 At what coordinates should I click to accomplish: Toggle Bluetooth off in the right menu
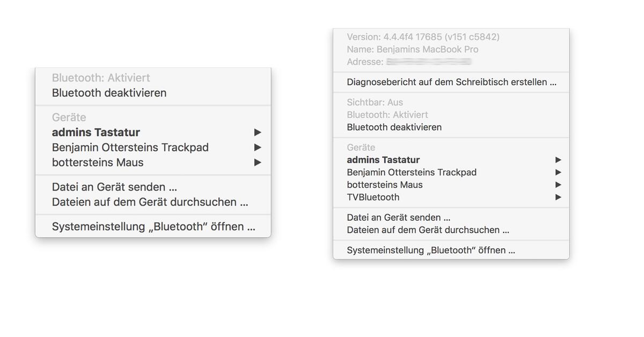coord(395,127)
